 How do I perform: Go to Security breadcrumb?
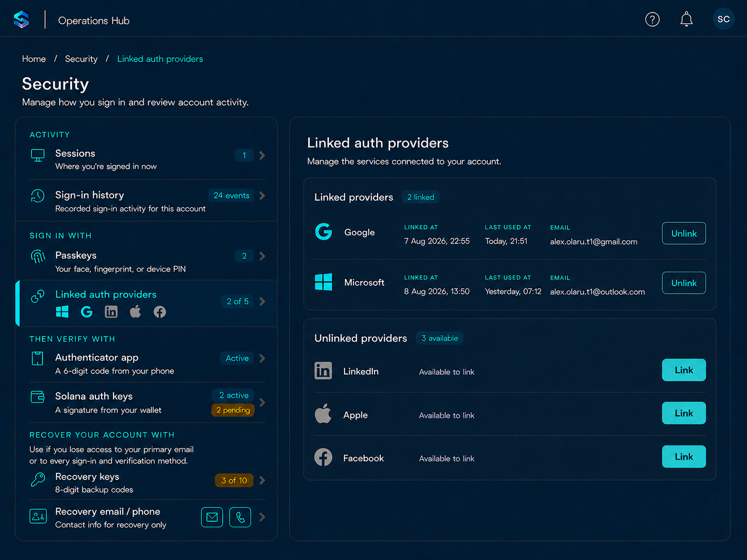coord(81,59)
